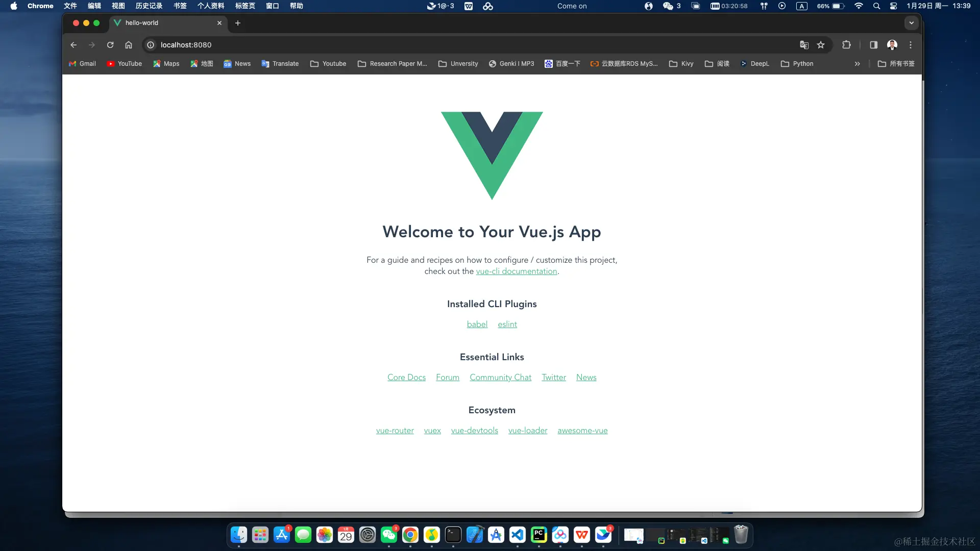This screenshot has width=980, height=551.
Task: Expand the Youtube bookmark folder
Action: click(328, 64)
